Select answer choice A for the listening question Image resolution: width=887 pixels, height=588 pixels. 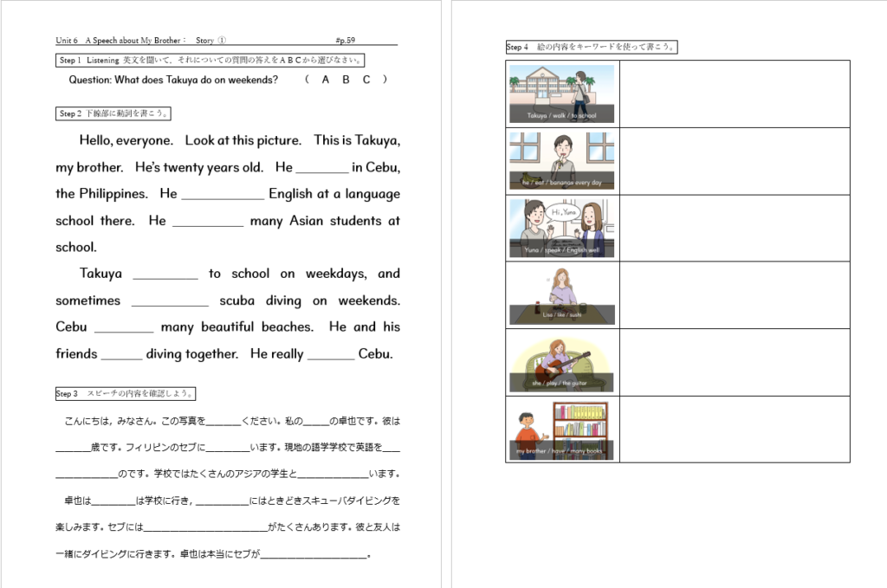point(326,80)
